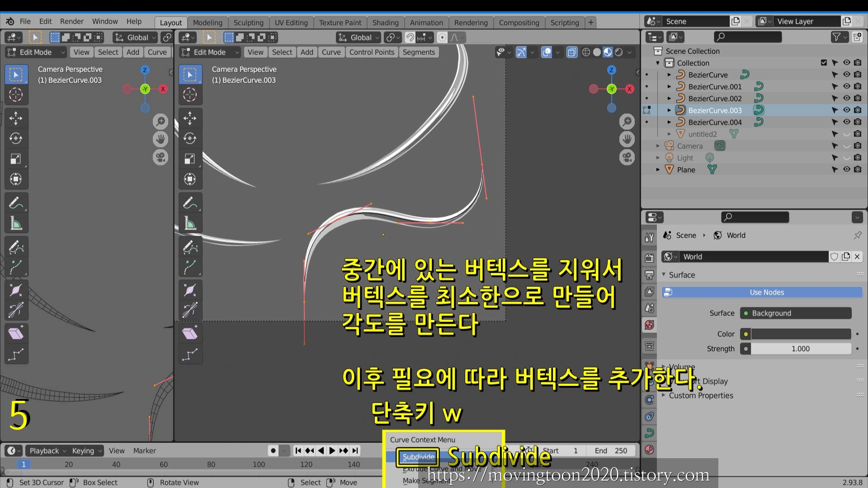Select the Transform tool in middle viewport

pyautogui.click(x=190, y=179)
